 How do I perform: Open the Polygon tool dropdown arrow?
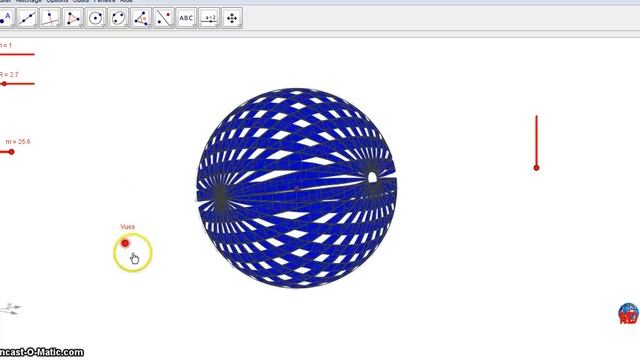(x=80, y=25)
